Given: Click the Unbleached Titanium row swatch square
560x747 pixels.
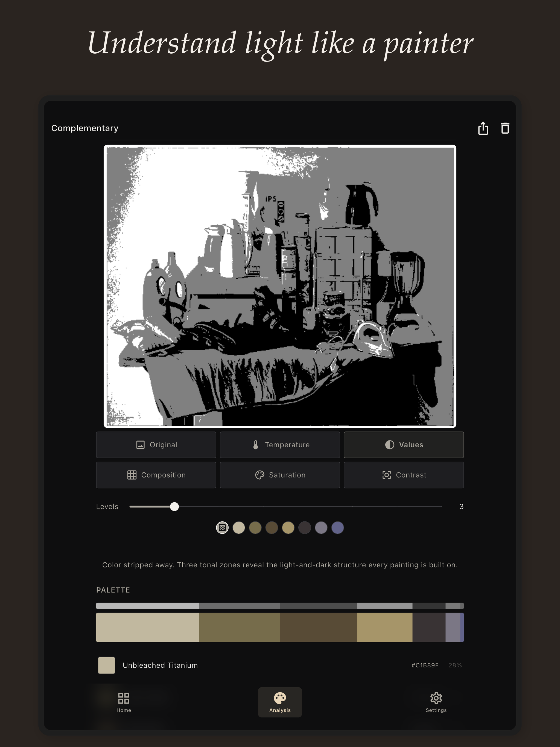Looking at the screenshot, I should point(106,665).
